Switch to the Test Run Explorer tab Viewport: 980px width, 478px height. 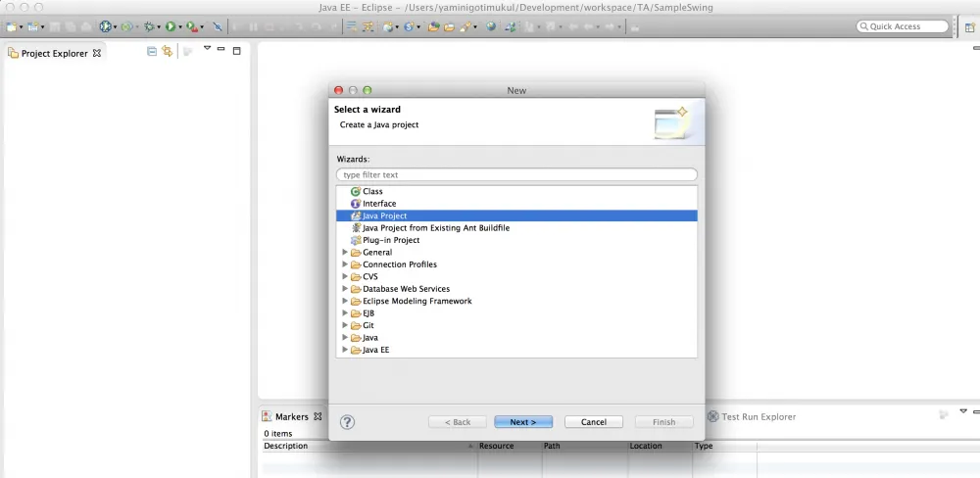[x=758, y=417]
